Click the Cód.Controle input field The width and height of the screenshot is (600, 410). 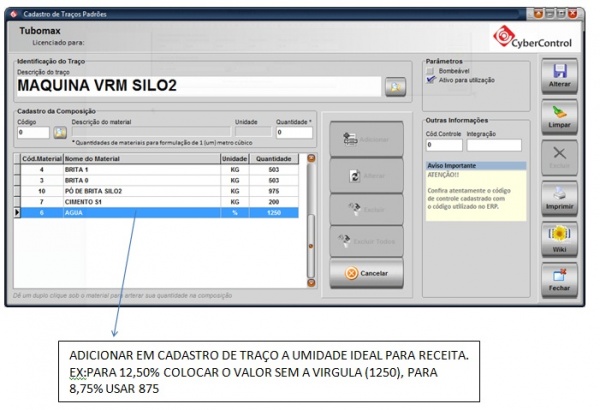[441, 145]
